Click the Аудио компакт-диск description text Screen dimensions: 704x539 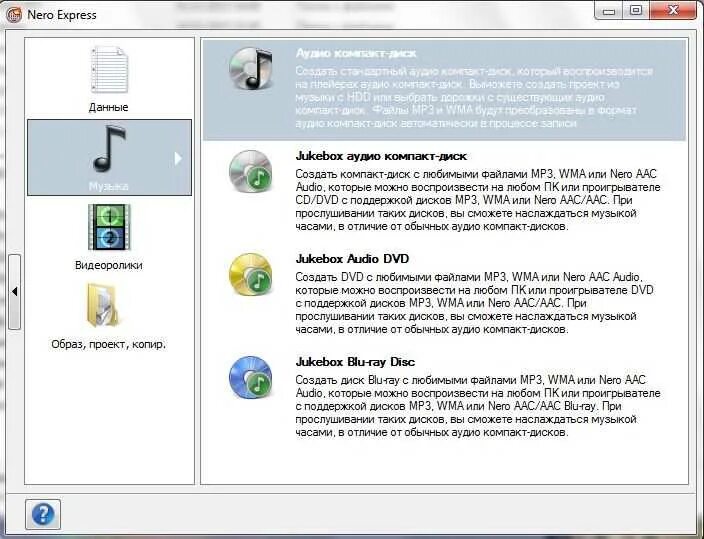click(x=475, y=97)
